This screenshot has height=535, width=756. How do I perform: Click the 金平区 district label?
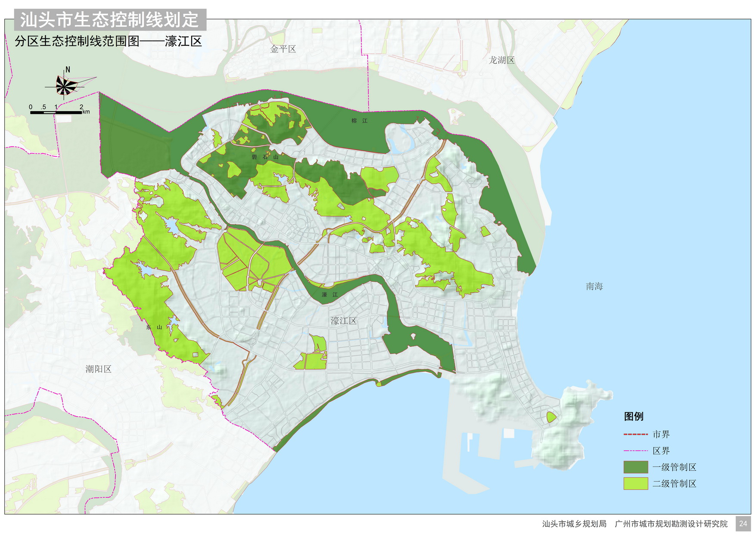(x=283, y=49)
